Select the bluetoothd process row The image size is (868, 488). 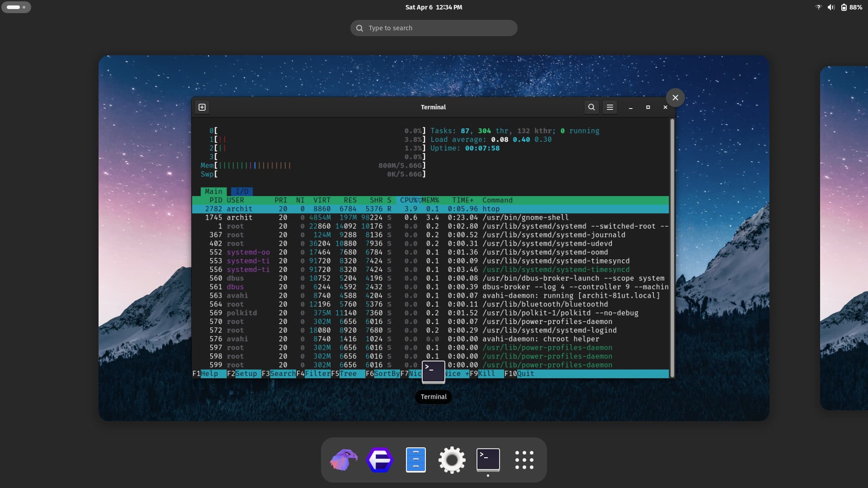pyautogui.click(x=430, y=304)
